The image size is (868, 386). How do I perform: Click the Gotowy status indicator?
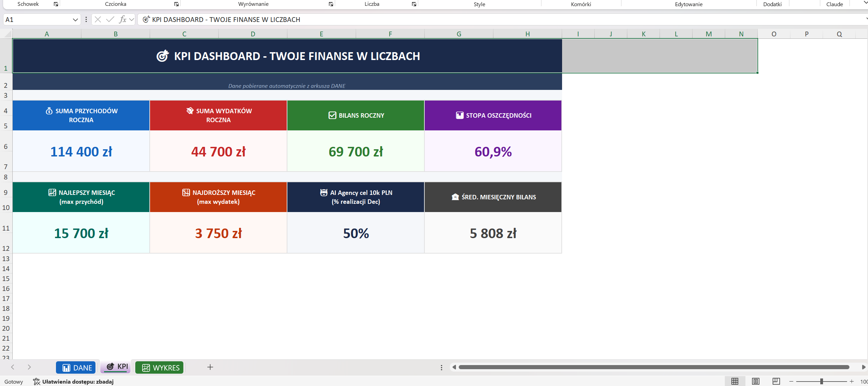[14, 382]
